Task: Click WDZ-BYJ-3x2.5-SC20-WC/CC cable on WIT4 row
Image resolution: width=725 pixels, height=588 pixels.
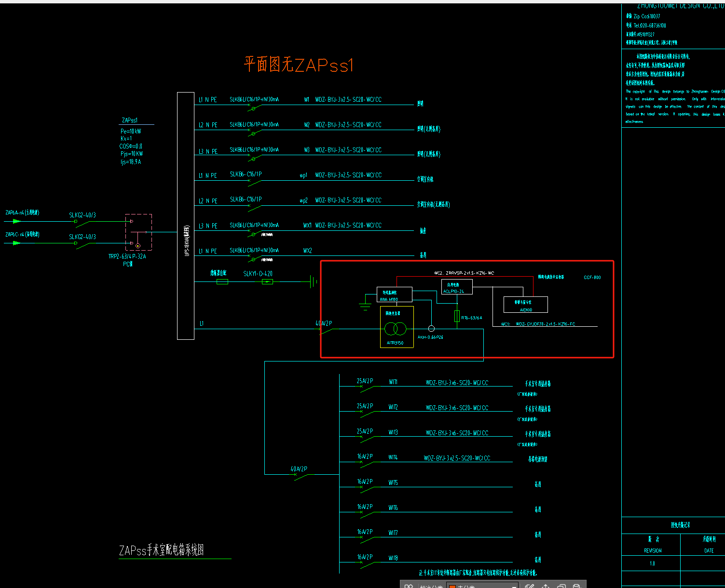Action: coord(457,458)
